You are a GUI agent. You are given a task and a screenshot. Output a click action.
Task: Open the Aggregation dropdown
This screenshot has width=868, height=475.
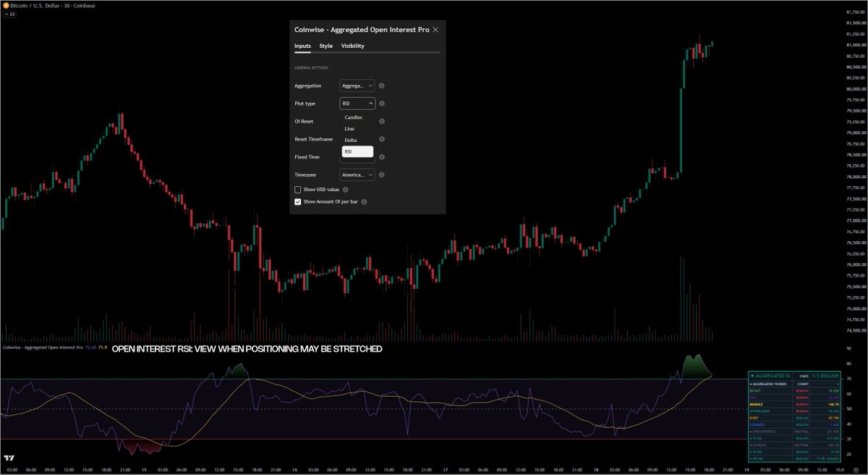pos(357,85)
